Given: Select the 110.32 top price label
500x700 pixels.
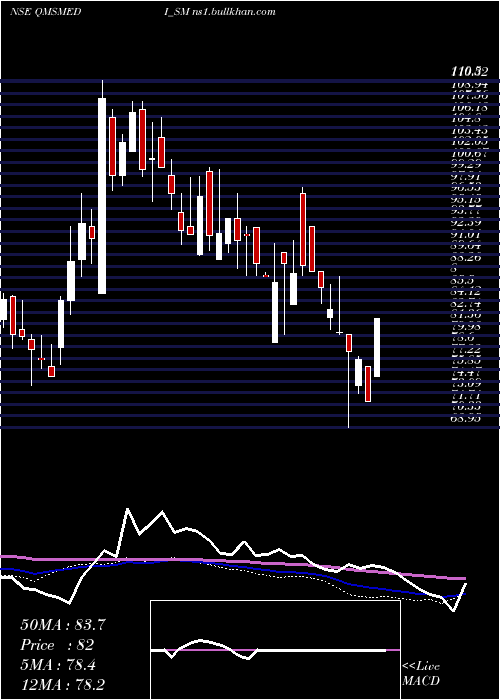Looking at the screenshot, I should [469, 71].
